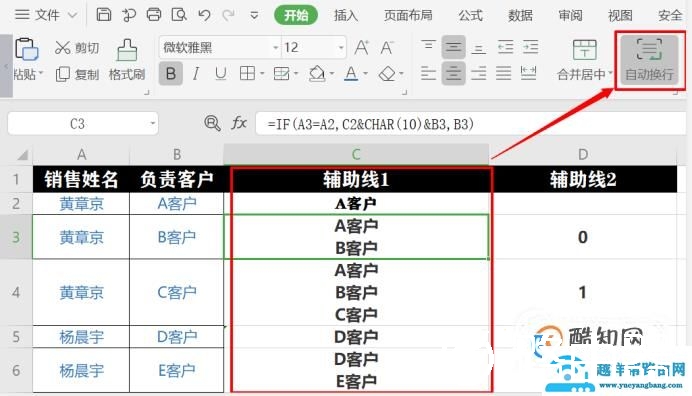Click the Save icon in quick toolbar
The width and height of the screenshot is (692, 396).
(x=104, y=15)
